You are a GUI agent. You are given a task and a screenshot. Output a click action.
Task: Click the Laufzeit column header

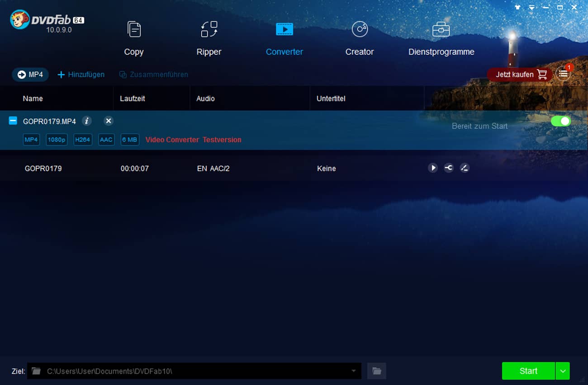click(x=133, y=99)
